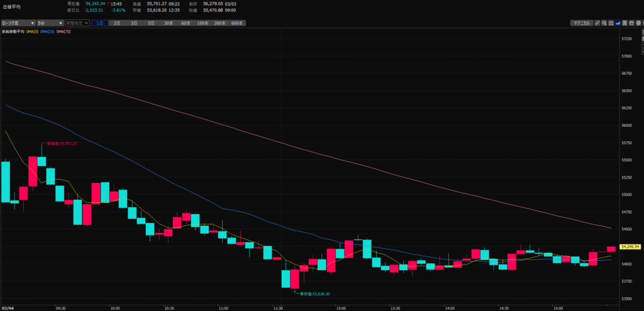This screenshot has height=311, width=644.
Task: Select the 30本 bar count button
Action: (x=169, y=23)
